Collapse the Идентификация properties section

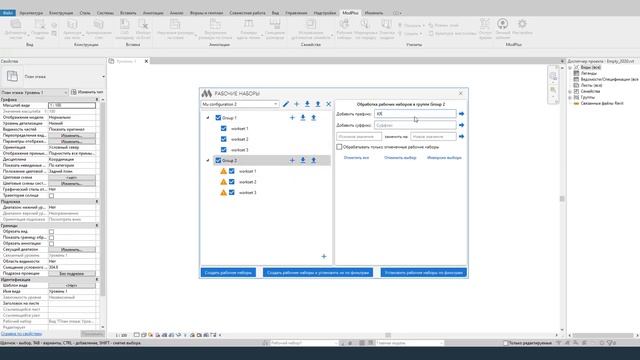point(97,280)
